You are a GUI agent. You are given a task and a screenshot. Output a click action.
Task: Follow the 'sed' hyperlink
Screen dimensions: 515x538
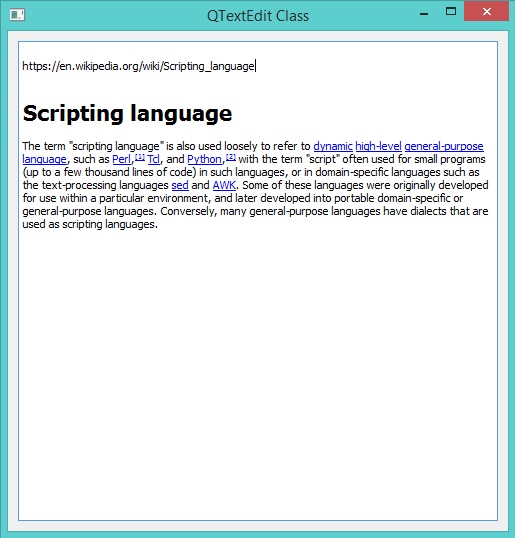pyautogui.click(x=180, y=185)
